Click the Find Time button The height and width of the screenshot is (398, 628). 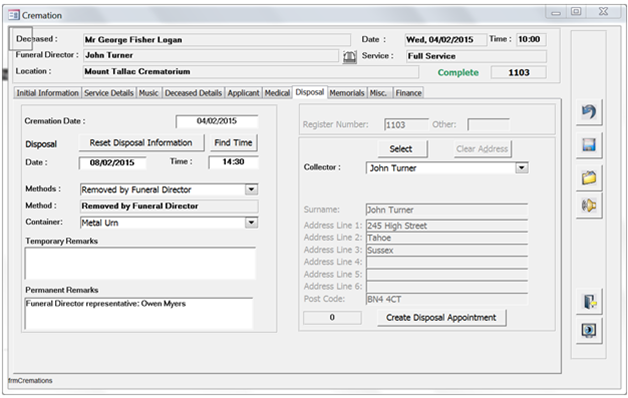(233, 143)
